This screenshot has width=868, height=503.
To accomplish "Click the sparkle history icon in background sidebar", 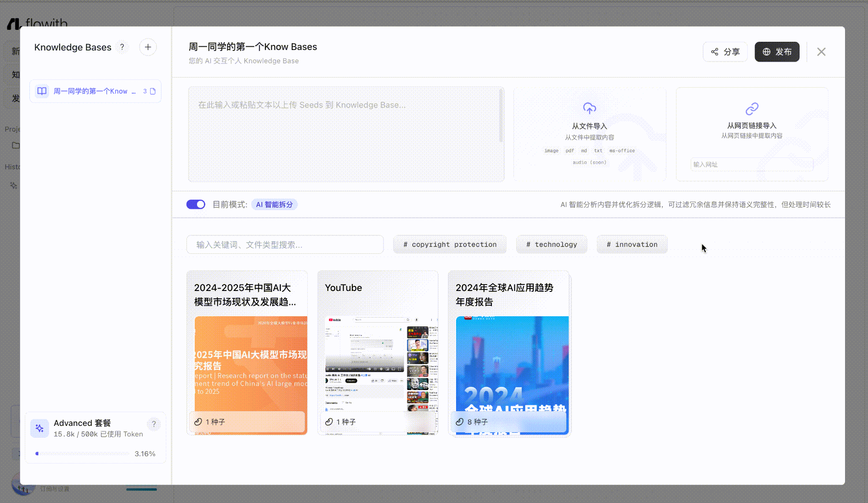I will pyautogui.click(x=14, y=185).
